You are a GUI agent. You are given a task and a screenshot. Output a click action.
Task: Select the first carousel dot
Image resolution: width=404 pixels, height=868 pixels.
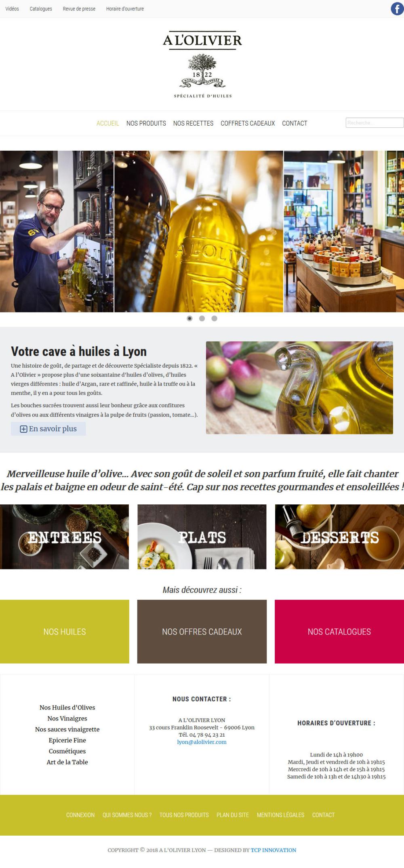tap(189, 318)
